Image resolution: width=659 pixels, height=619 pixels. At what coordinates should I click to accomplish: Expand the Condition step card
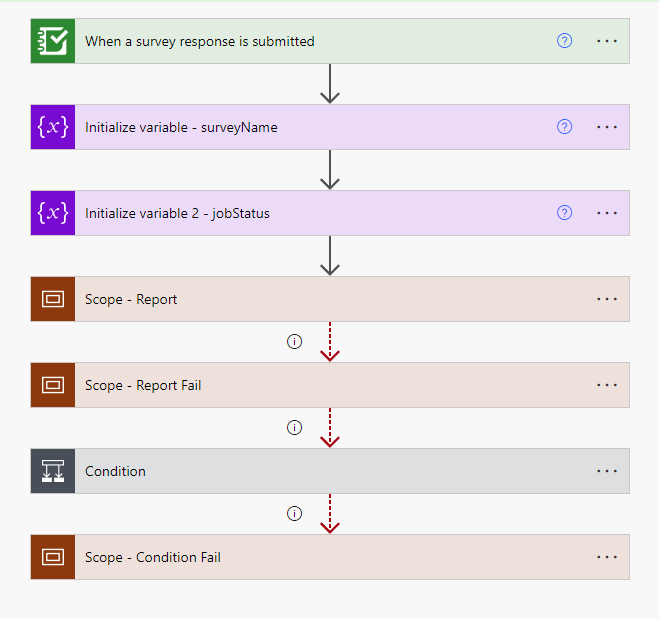tap(300, 471)
